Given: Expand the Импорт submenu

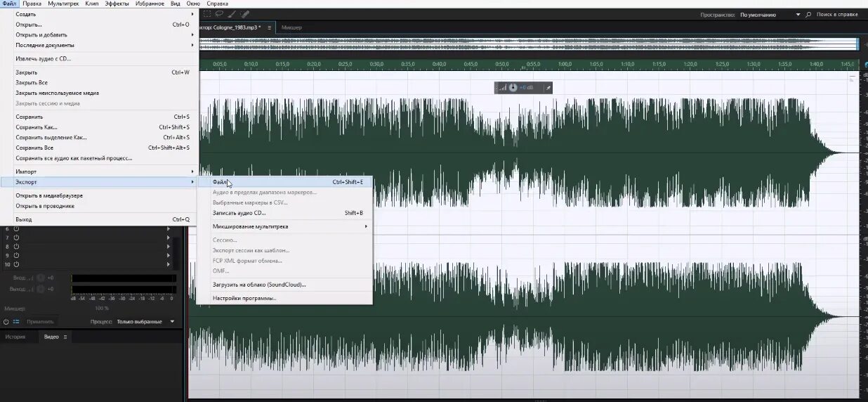Looking at the screenshot, I should coord(99,171).
